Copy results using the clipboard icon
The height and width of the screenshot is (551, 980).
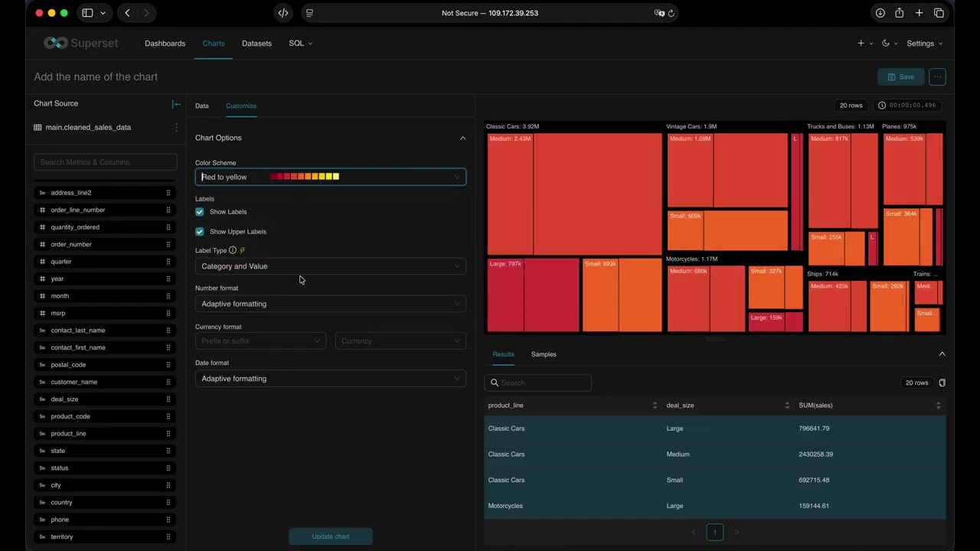click(x=942, y=383)
